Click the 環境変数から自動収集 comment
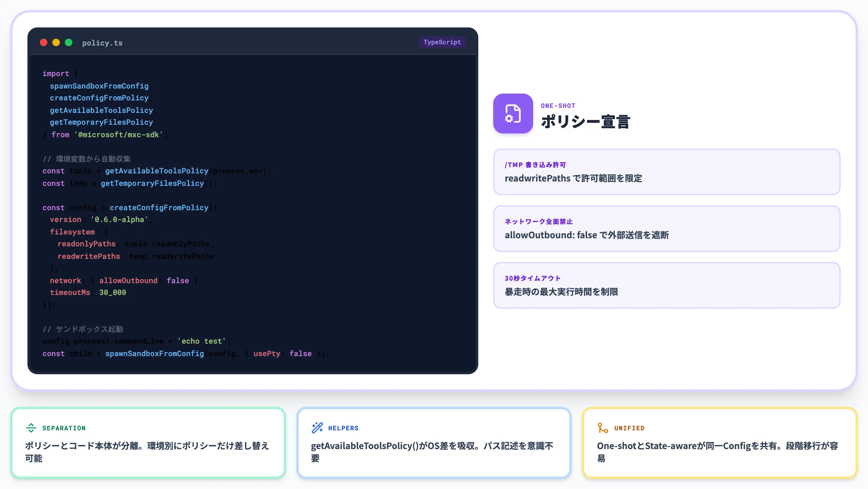This screenshot has width=868, height=489. pos(87,159)
